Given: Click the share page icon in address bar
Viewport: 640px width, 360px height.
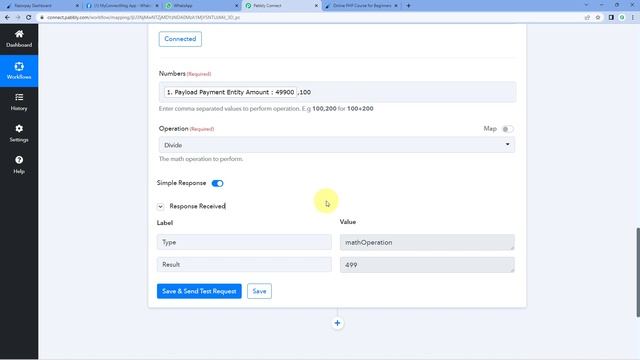Looking at the screenshot, I should click(x=587, y=18).
